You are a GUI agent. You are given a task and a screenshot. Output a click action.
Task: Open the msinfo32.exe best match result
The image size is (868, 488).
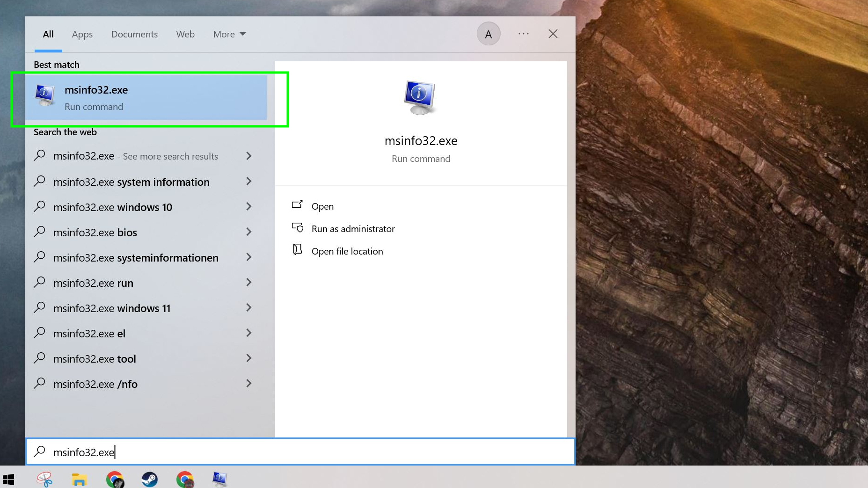click(x=145, y=98)
